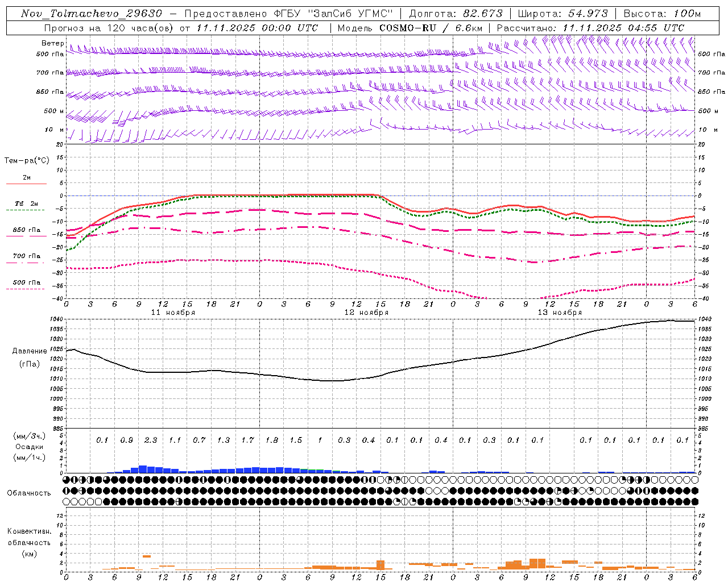This screenshot has width=728, height=582.
Task: Click the Конвективн. convective cloud label
Action: click(x=29, y=531)
